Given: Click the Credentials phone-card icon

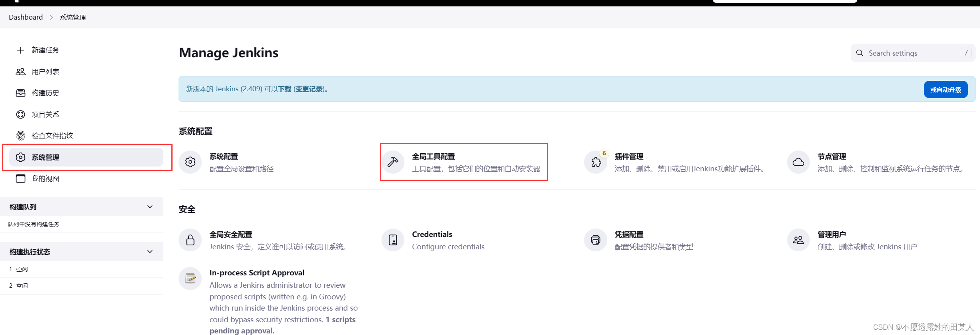Looking at the screenshot, I should tap(393, 240).
